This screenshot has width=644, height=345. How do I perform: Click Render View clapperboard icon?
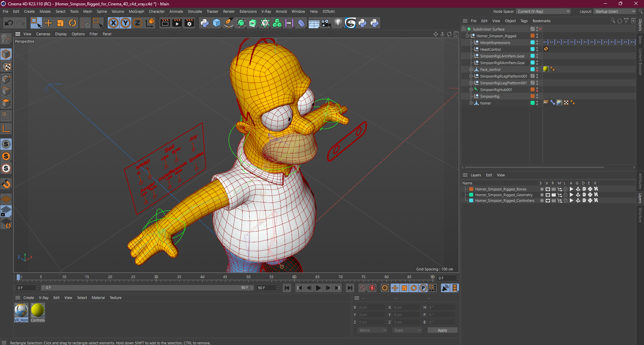165,23
